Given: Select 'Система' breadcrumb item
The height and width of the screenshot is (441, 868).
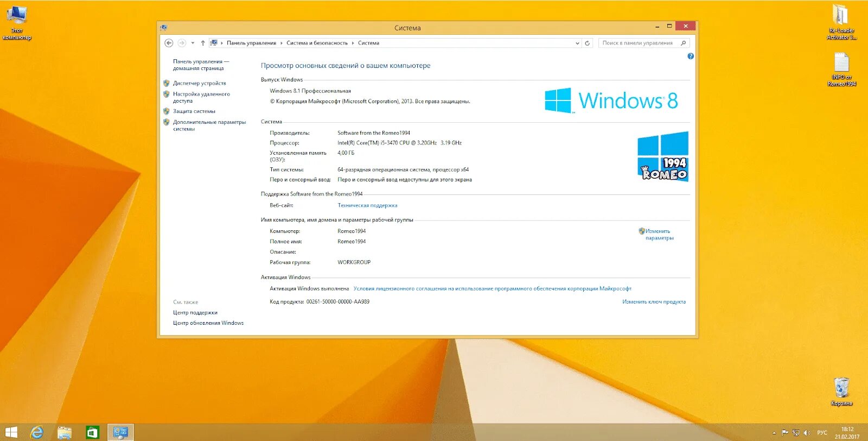Looking at the screenshot, I should point(368,43).
